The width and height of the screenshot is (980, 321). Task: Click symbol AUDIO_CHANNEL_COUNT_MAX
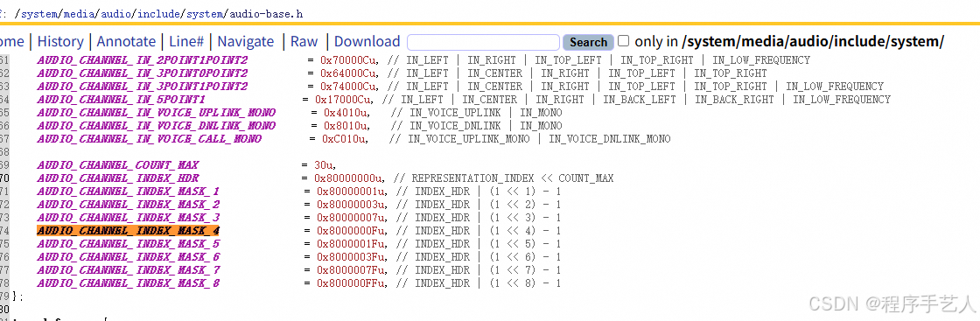click(117, 165)
